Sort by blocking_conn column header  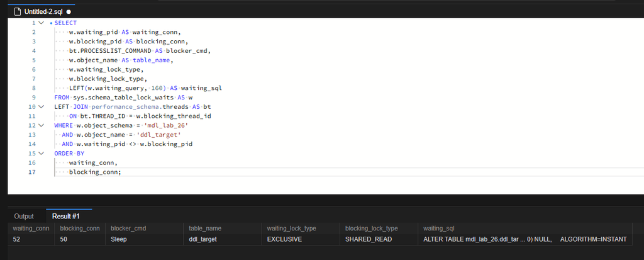tap(80, 229)
